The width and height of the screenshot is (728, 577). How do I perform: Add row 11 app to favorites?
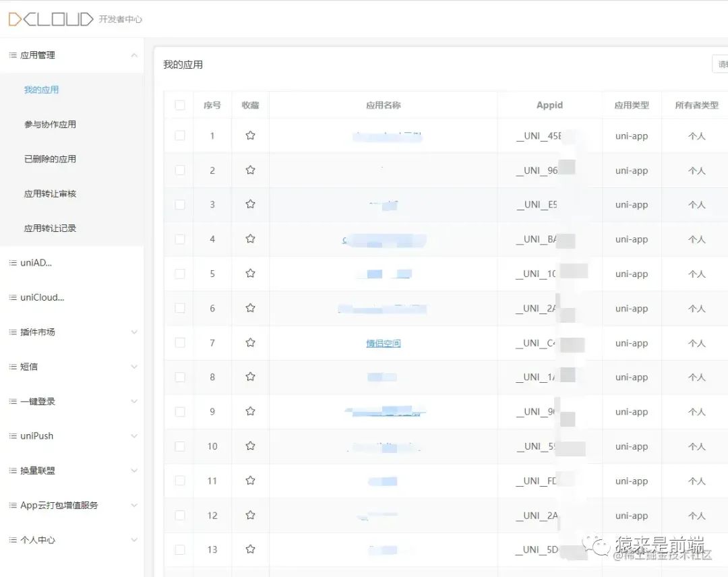pyautogui.click(x=250, y=481)
